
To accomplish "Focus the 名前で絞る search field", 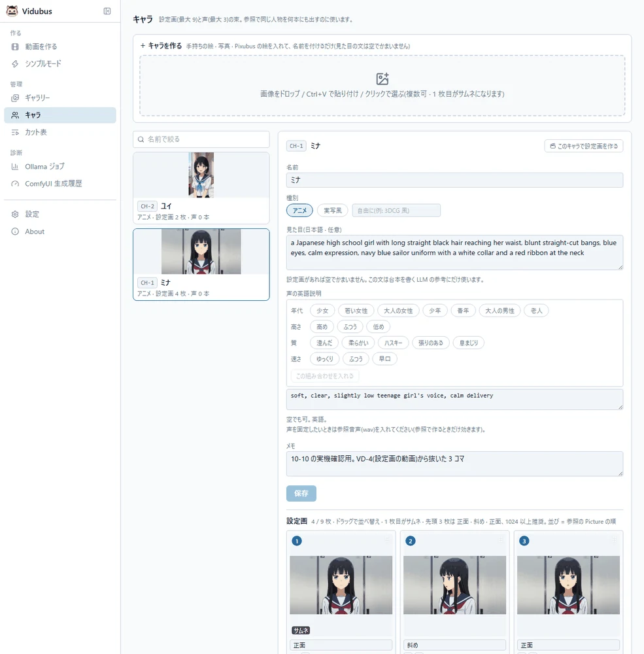I will coord(201,139).
